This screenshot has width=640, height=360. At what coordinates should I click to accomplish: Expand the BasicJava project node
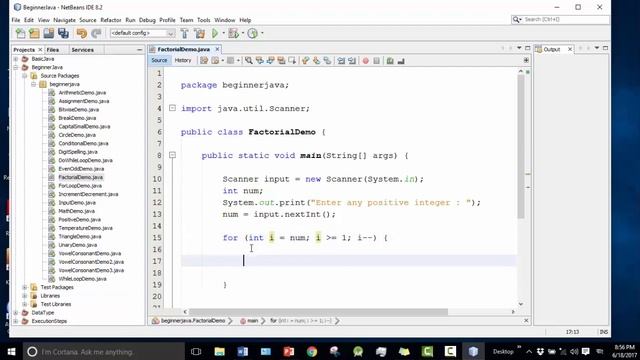tap(16, 59)
